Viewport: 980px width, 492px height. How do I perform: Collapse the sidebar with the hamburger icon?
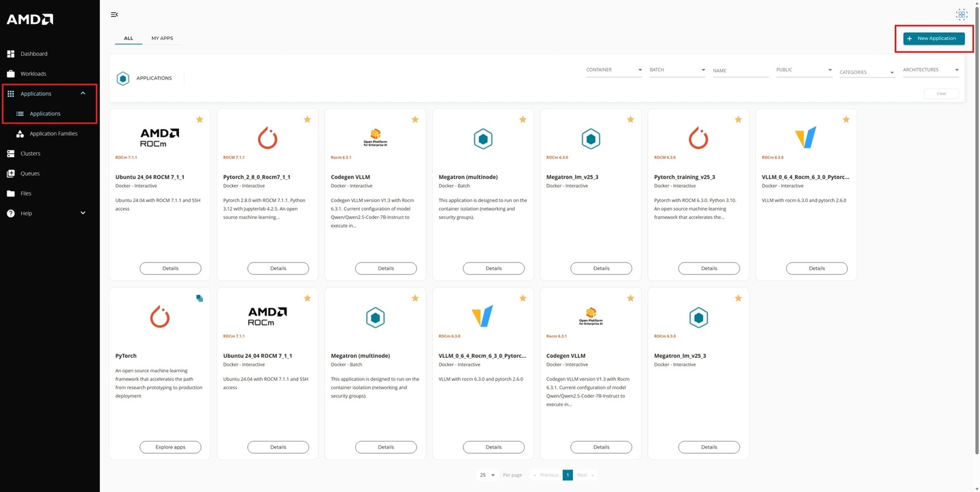114,14
